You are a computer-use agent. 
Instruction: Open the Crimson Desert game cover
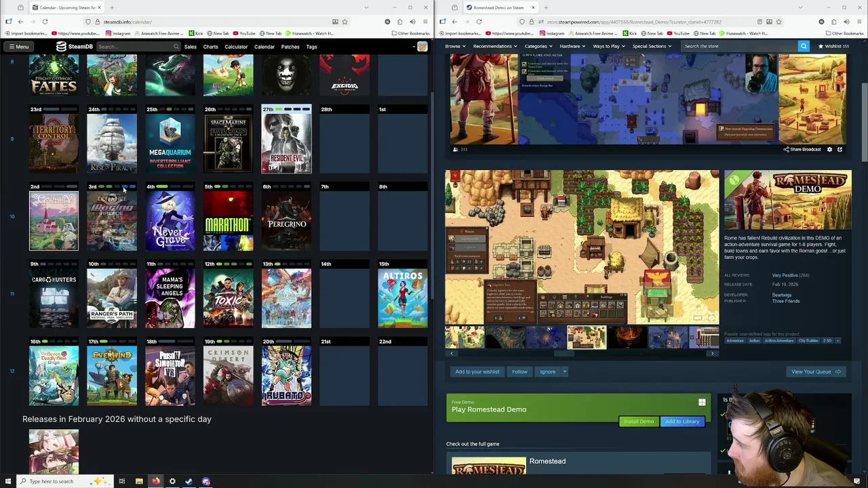(x=229, y=376)
